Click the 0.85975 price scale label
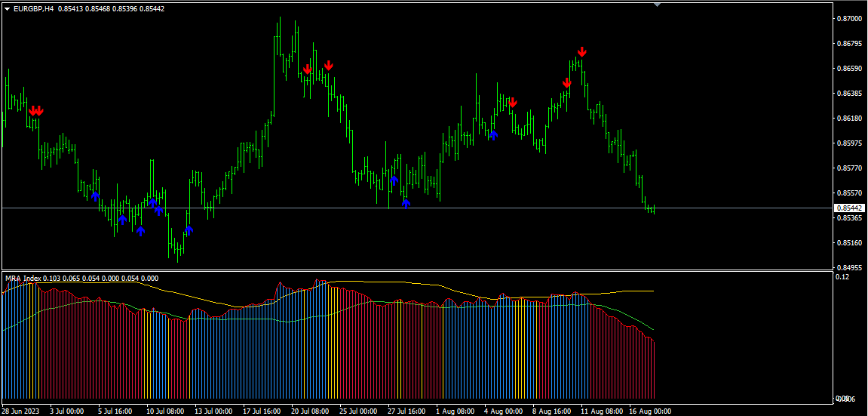 (x=850, y=143)
